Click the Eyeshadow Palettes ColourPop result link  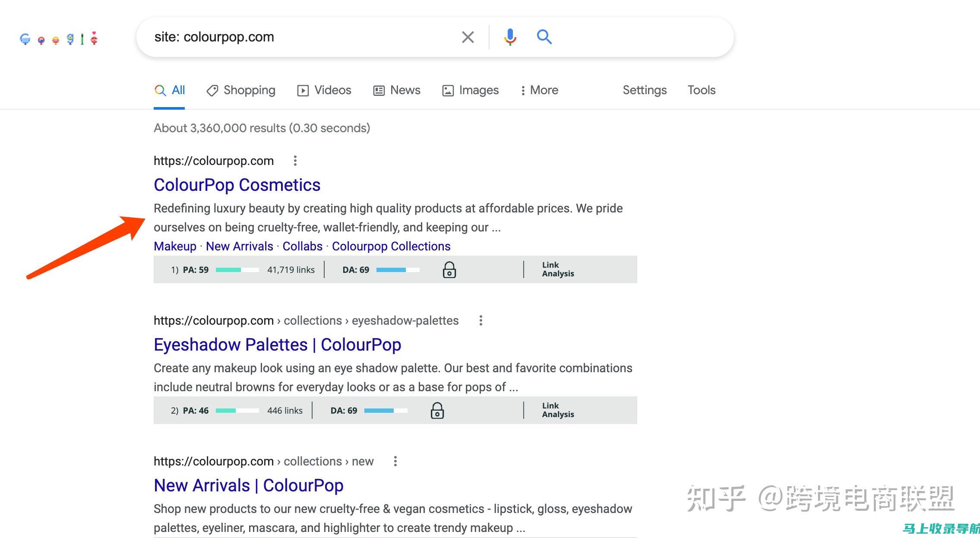coord(278,345)
